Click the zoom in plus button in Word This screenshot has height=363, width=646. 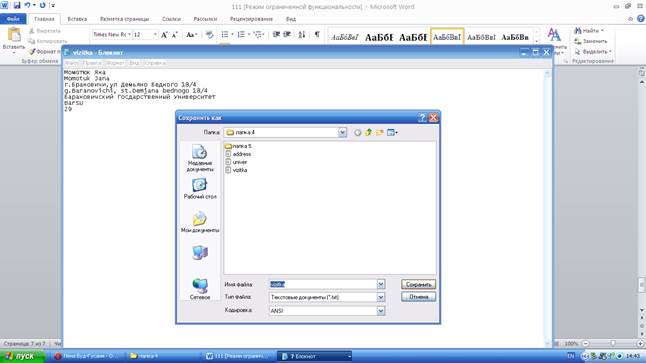tap(640, 343)
